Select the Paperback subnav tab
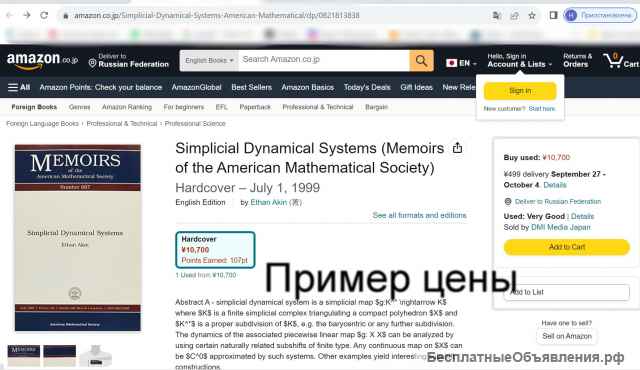The width and height of the screenshot is (640, 370). coord(255,107)
